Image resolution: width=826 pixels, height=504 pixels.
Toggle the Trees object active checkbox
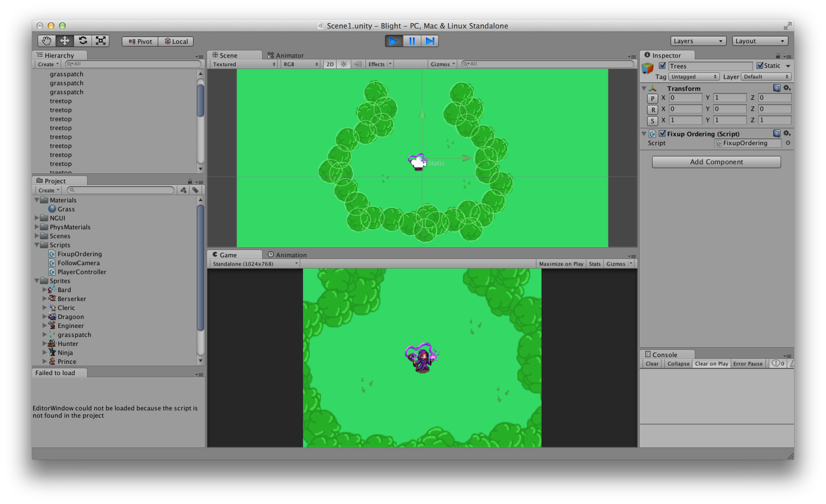662,66
